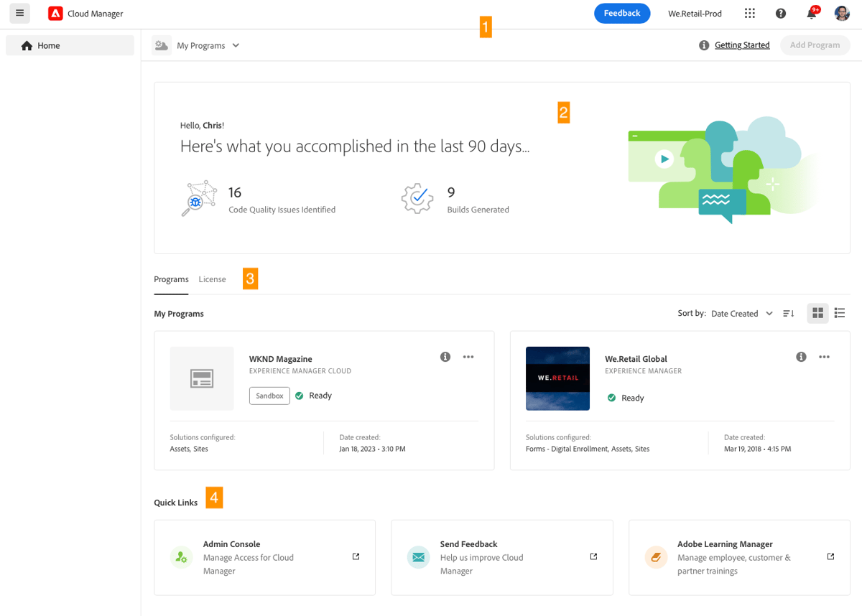
Task: Open the app switcher grid icon
Action: coord(749,13)
